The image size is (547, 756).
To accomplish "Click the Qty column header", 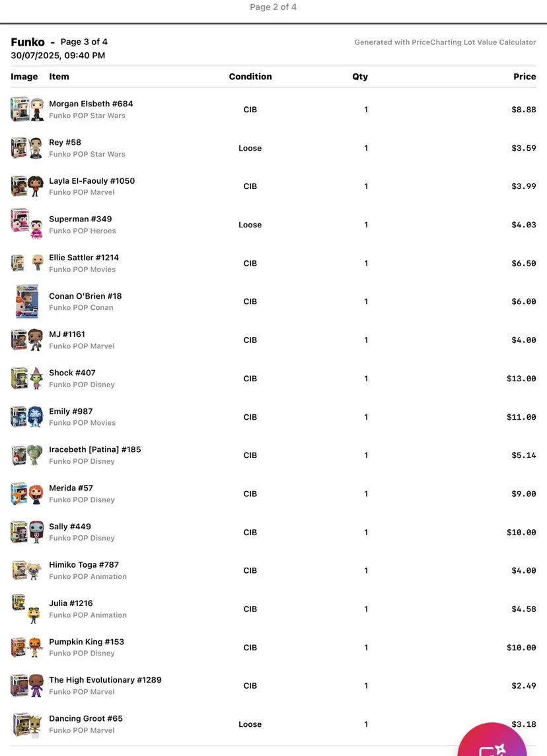I will click(360, 77).
